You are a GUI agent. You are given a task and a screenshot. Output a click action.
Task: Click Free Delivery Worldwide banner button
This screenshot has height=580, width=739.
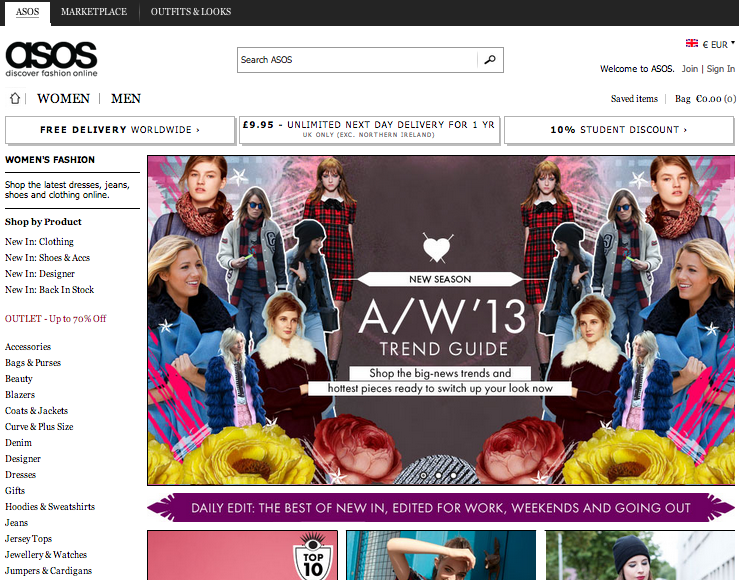click(x=120, y=130)
